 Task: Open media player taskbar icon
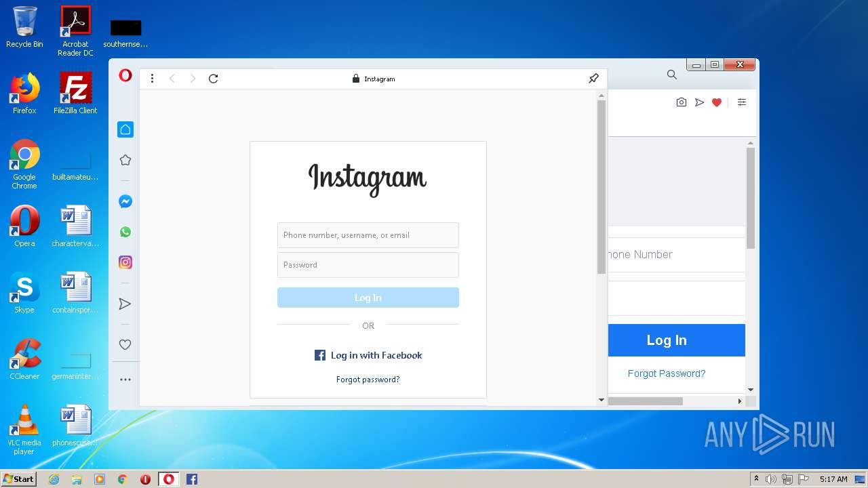(x=100, y=479)
